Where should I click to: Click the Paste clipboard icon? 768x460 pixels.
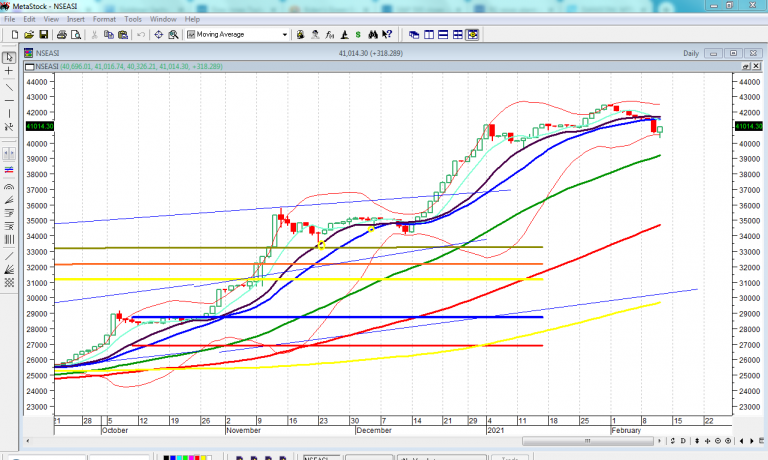tap(123, 34)
